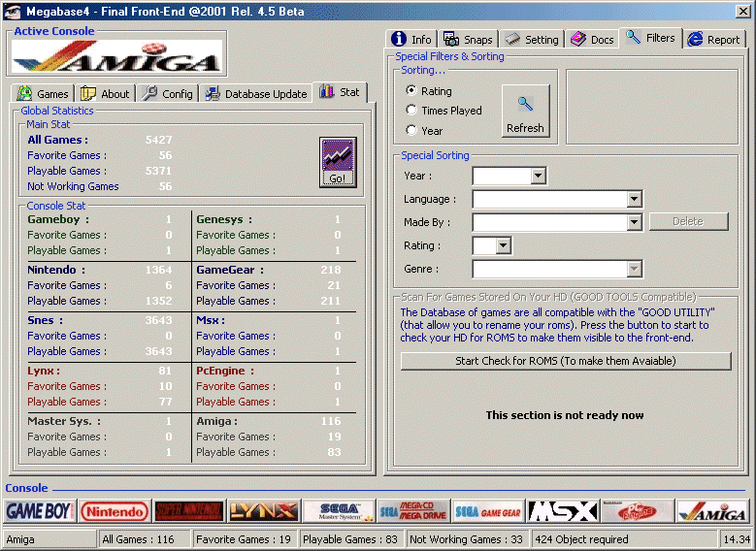Click 'All Games : 116' in status bar

click(x=138, y=539)
